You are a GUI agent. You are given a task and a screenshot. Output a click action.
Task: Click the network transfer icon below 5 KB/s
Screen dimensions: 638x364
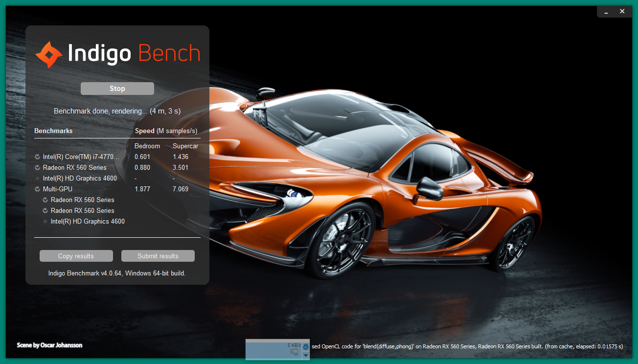click(x=295, y=351)
